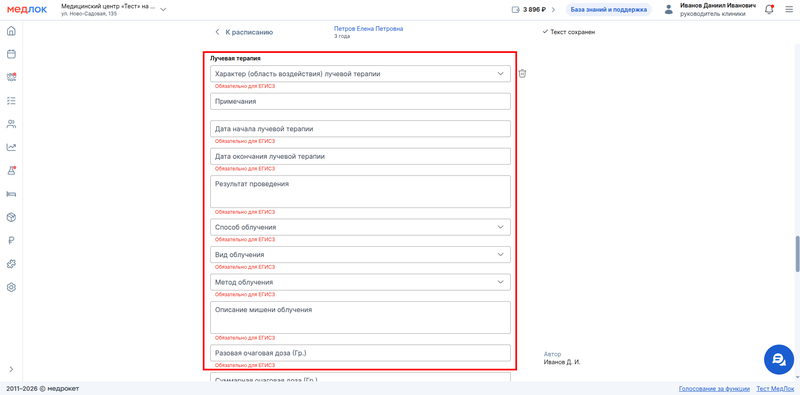Screen dimensions: 800x395
Task: Open the sidebar item below the calendar
Action: [x=11, y=77]
